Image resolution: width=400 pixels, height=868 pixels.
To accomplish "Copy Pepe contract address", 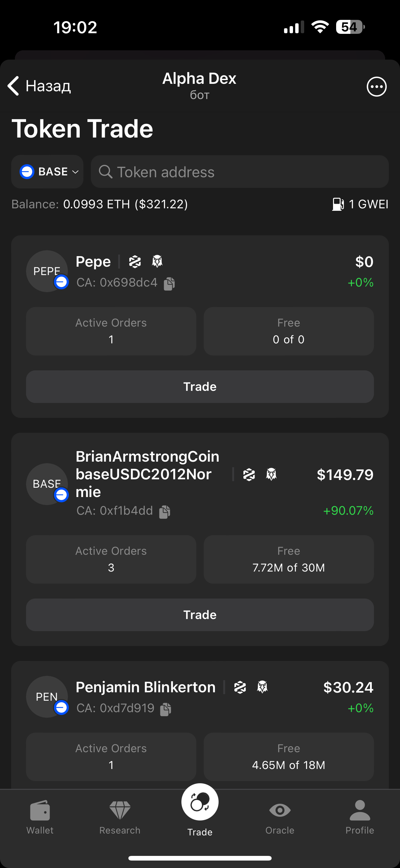I will pyautogui.click(x=169, y=283).
